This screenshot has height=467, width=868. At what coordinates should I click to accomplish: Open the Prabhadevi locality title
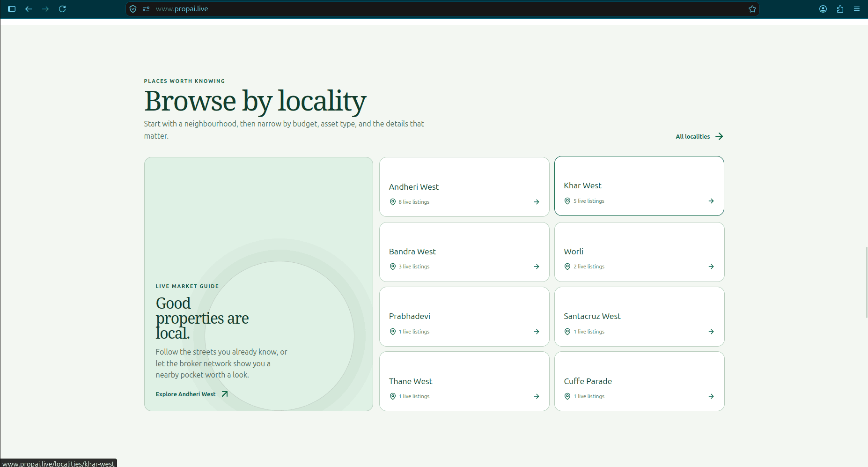pyautogui.click(x=410, y=316)
